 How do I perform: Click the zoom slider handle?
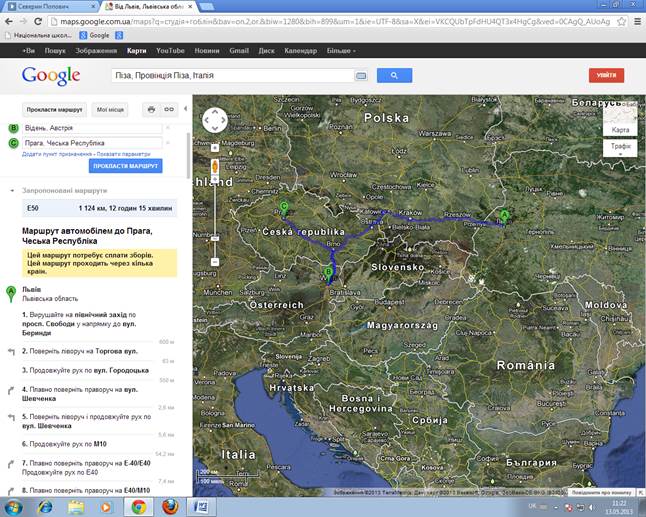(x=215, y=239)
